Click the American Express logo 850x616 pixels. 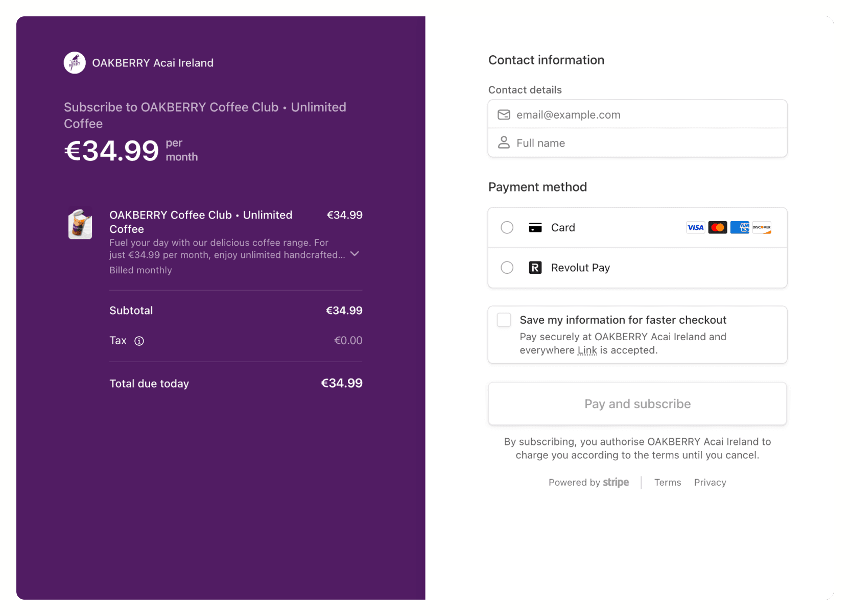pos(740,228)
